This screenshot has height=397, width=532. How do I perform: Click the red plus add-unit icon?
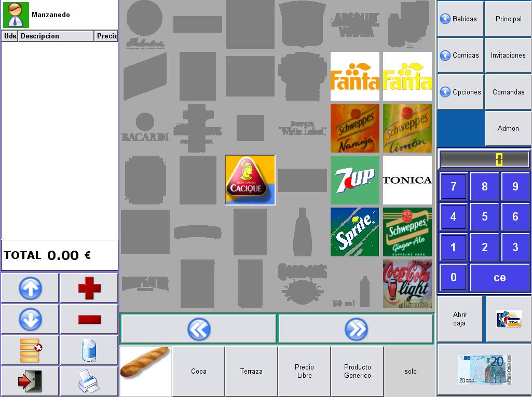pyautogui.click(x=89, y=288)
